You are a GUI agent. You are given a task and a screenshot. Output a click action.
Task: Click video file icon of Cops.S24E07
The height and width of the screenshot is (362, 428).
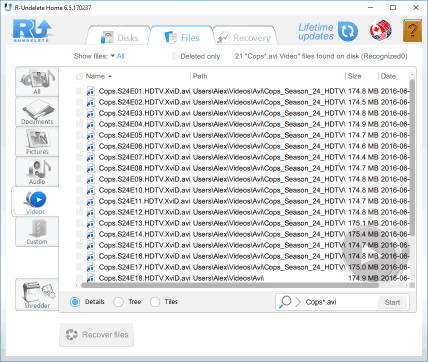pyautogui.click(x=90, y=157)
